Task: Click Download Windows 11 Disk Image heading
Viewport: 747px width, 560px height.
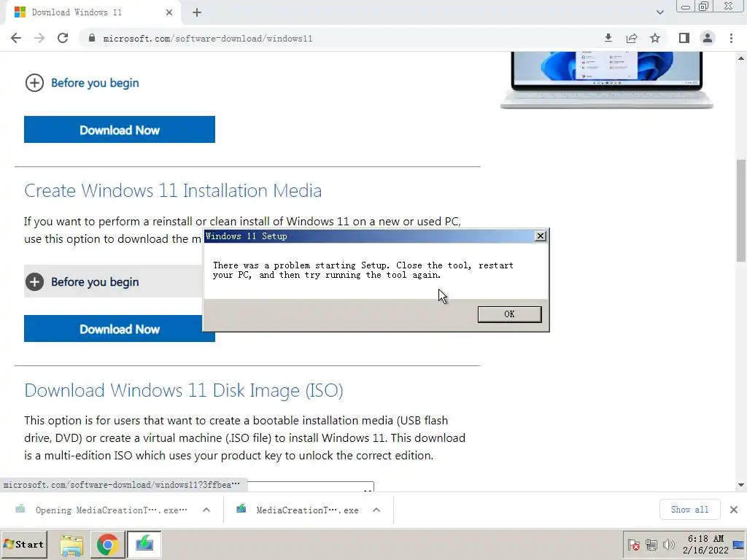Action: pos(183,391)
